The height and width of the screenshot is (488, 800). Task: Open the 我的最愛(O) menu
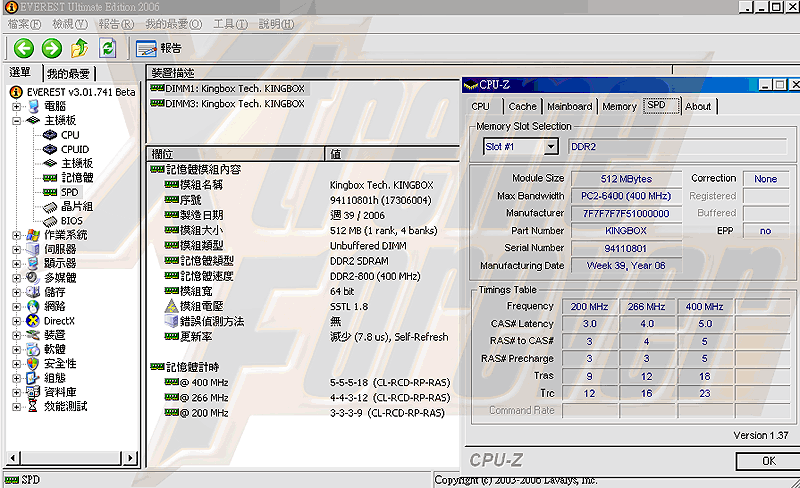coord(173,24)
